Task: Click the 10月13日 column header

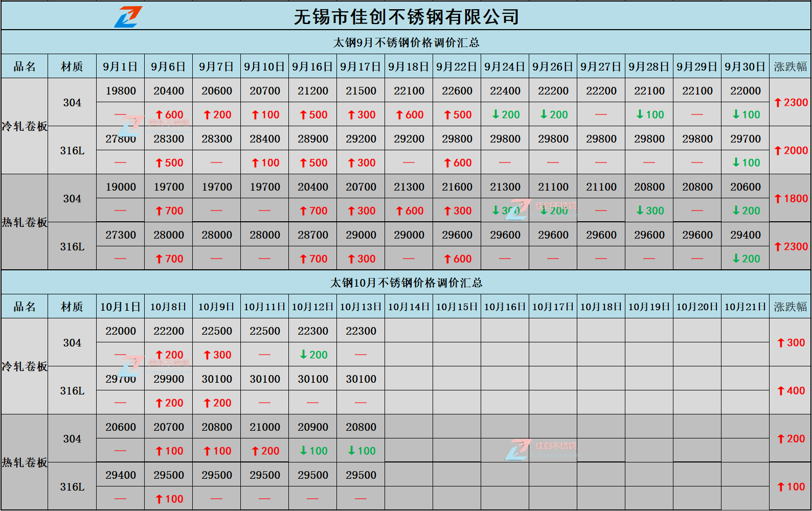Action: coord(361,307)
